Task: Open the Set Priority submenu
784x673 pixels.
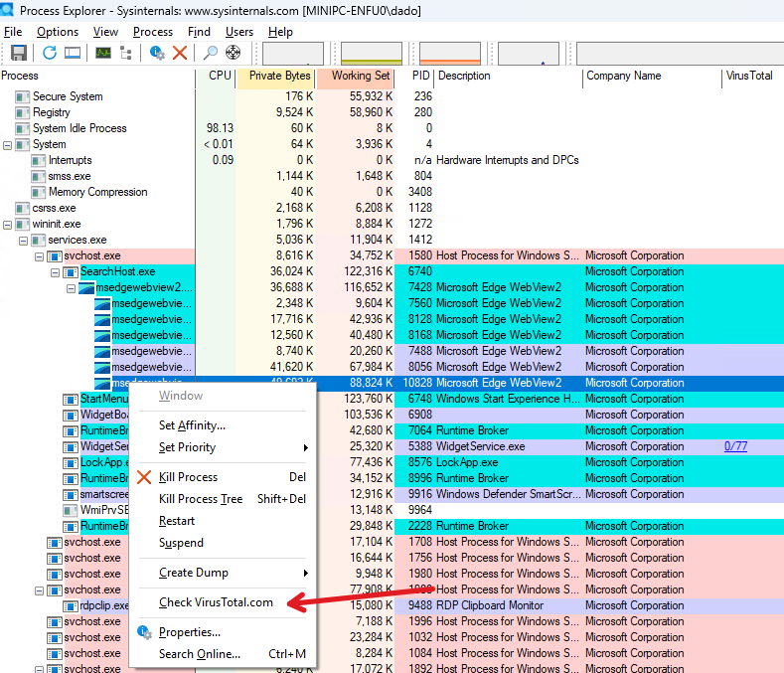Action: (x=187, y=447)
